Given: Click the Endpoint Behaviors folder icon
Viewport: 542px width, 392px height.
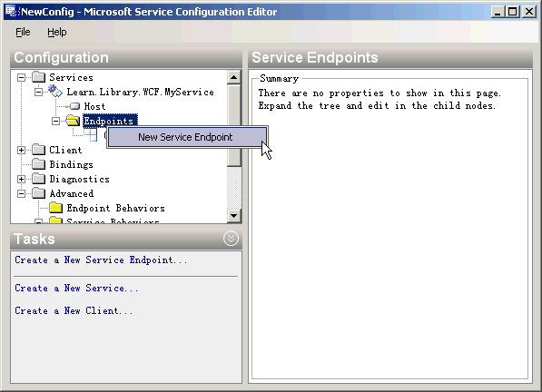Looking at the screenshot, I should coord(55,208).
